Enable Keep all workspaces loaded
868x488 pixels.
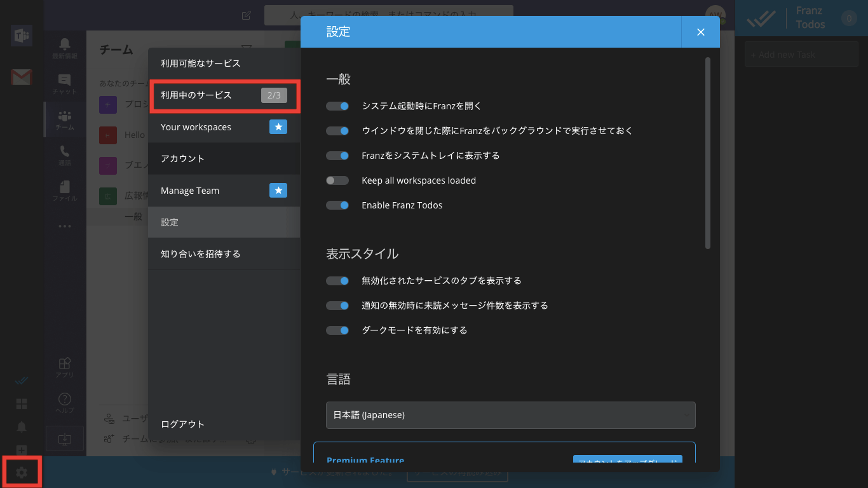pos(337,180)
